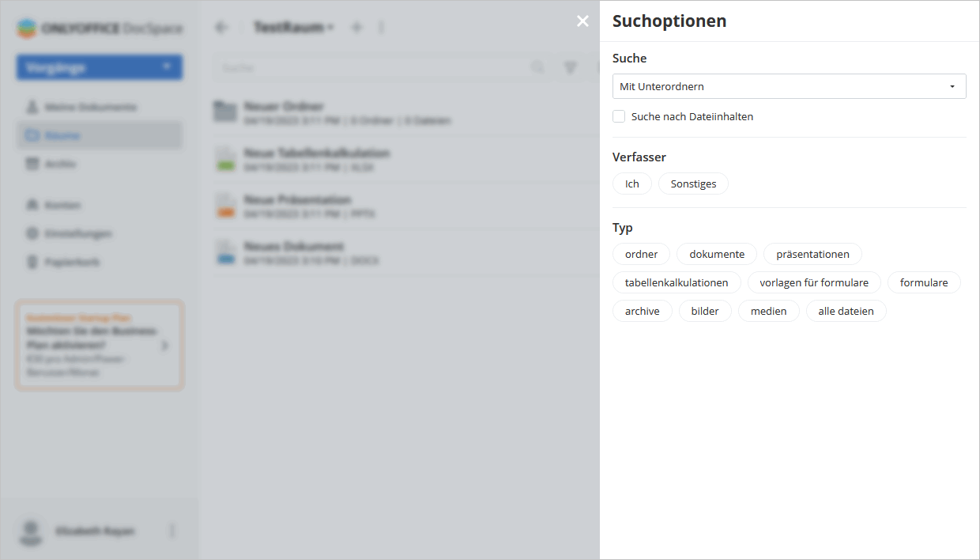Go to Räume in the sidebar

tap(100, 135)
